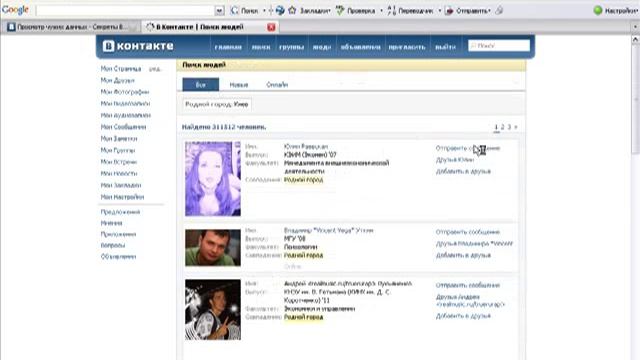Viewport: 640px width, 360px height.
Task: Click the page vertical scrollbar thumb
Action: (636, 99)
